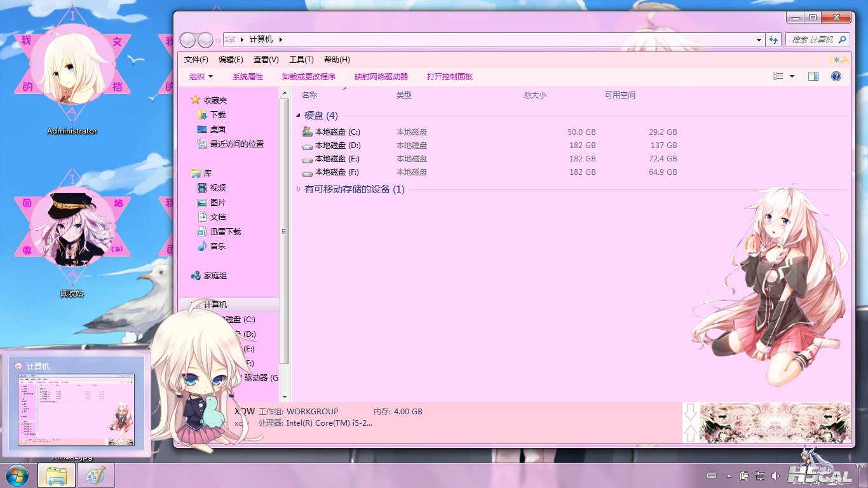Image resolution: width=868 pixels, height=488 pixels.
Task: Click the 64.9 GB free space value
Action: click(663, 172)
